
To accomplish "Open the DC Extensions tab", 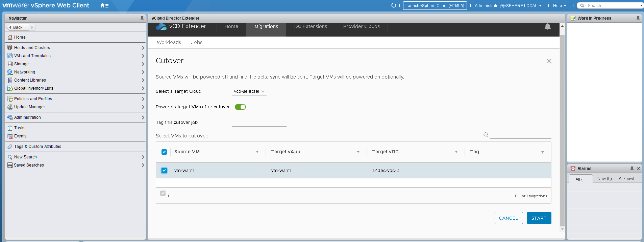I will pos(311,27).
